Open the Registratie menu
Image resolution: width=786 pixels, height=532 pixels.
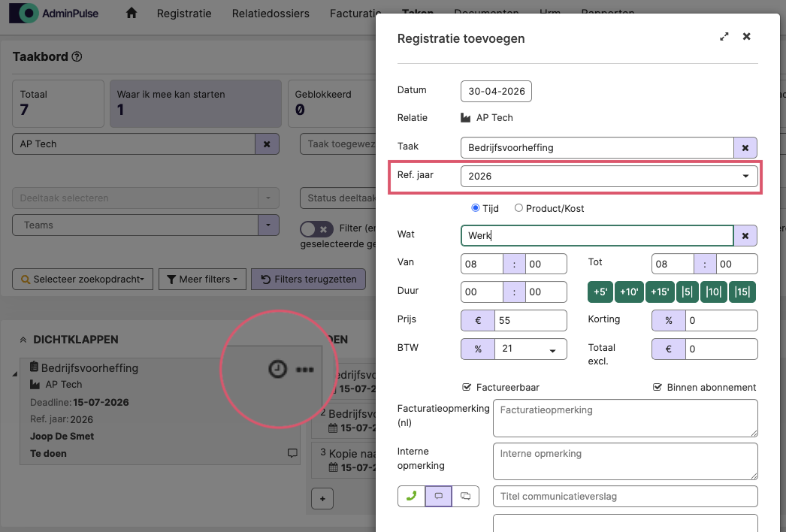pyautogui.click(x=184, y=14)
